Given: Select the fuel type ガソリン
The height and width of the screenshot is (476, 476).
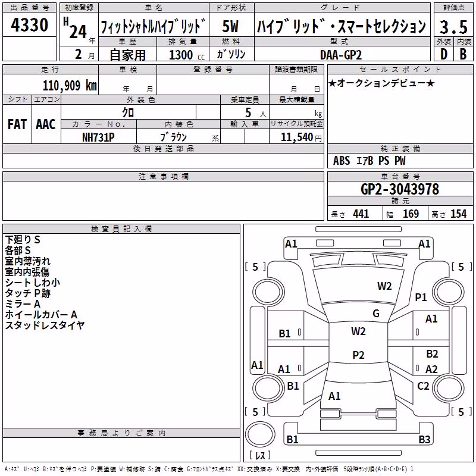Looking at the screenshot, I should 231,54.
